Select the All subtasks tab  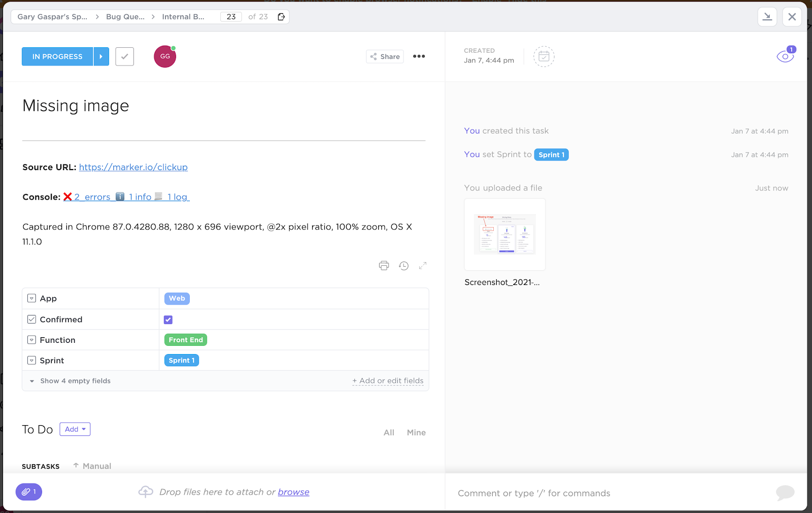pyautogui.click(x=389, y=432)
